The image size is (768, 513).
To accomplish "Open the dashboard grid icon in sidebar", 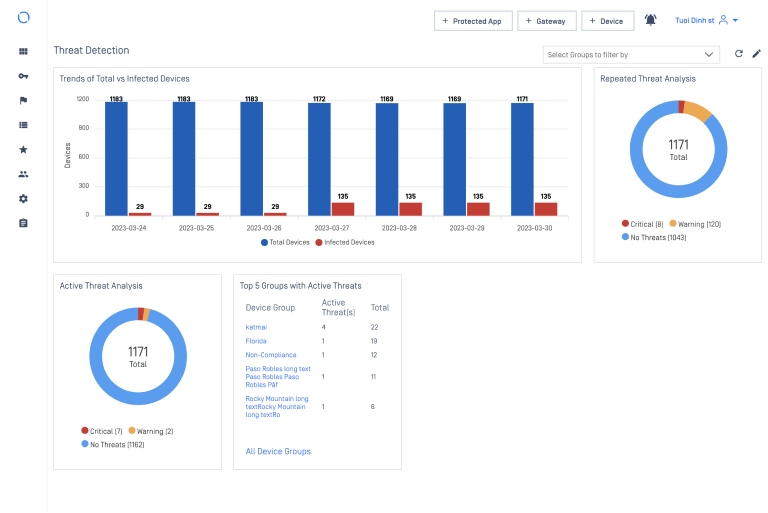I will tap(23, 51).
